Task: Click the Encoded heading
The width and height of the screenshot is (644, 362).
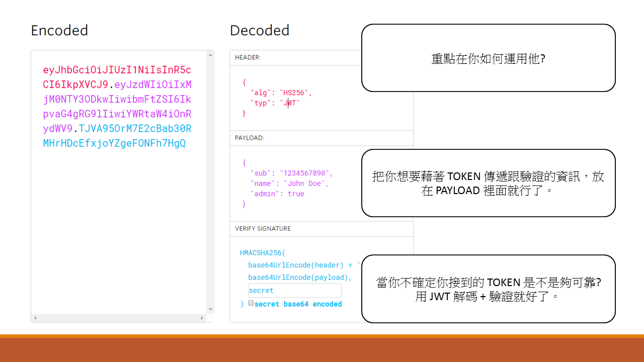Action: click(x=59, y=31)
